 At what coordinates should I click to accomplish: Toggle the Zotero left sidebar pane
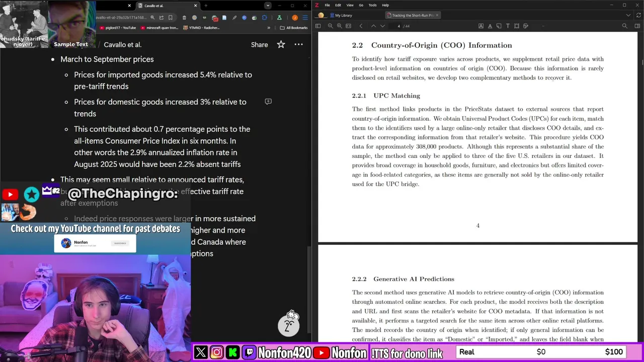(317, 26)
